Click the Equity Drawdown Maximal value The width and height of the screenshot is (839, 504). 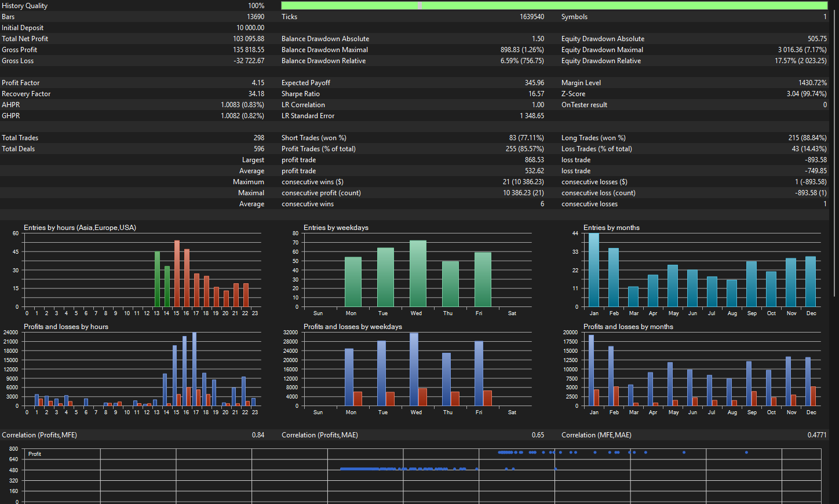[x=802, y=50]
